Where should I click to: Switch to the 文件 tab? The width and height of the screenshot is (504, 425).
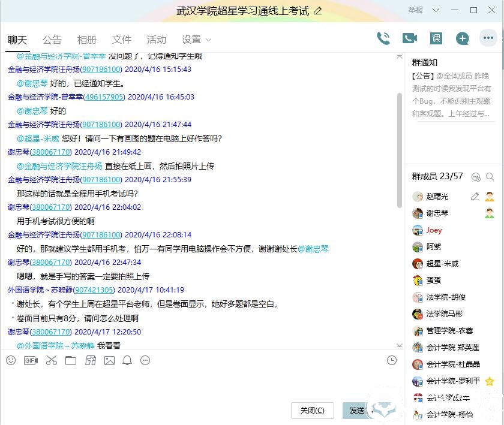click(x=122, y=40)
